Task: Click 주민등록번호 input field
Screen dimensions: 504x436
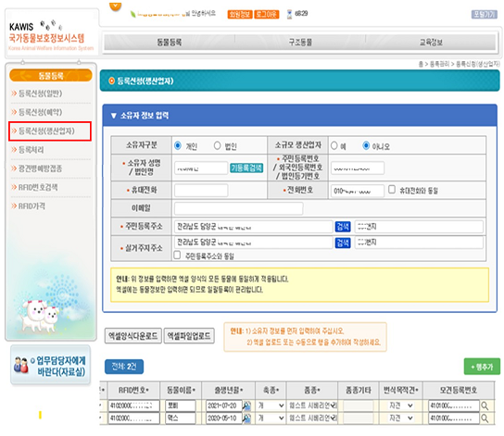Action: 358,168
